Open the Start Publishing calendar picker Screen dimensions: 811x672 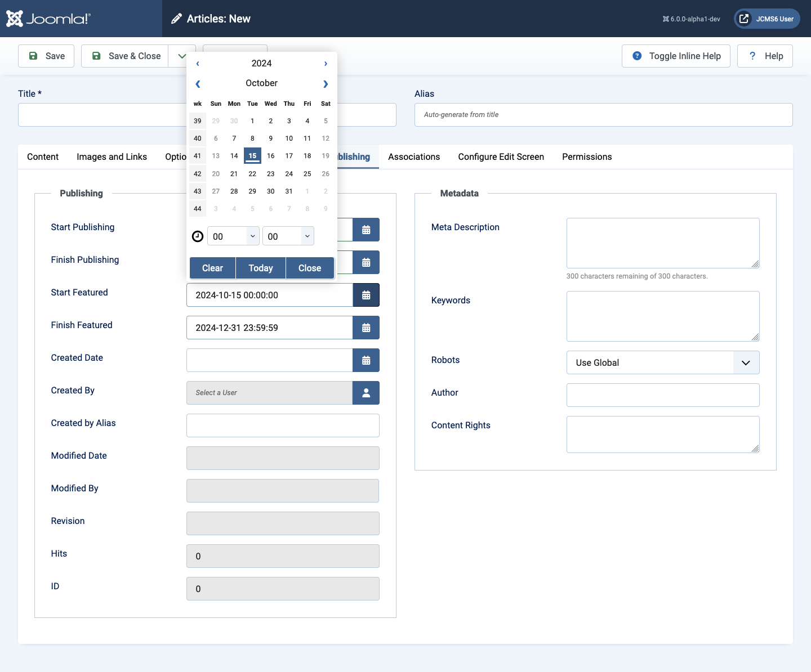click(x=366, y=230)
